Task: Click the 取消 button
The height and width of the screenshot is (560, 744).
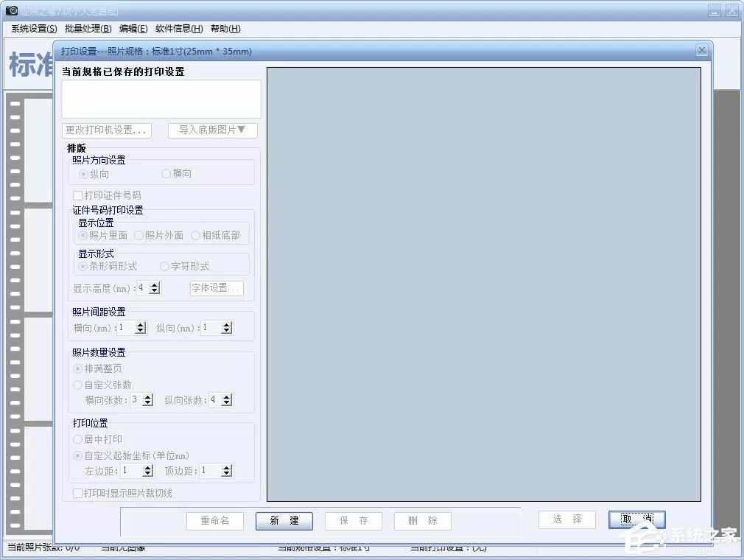Action: pyautogui.click(x=636, y=519)
